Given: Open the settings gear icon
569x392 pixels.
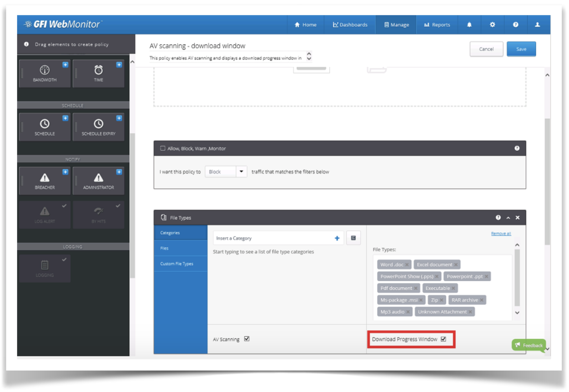Looking at the screenshot, I should click(492, 25).
